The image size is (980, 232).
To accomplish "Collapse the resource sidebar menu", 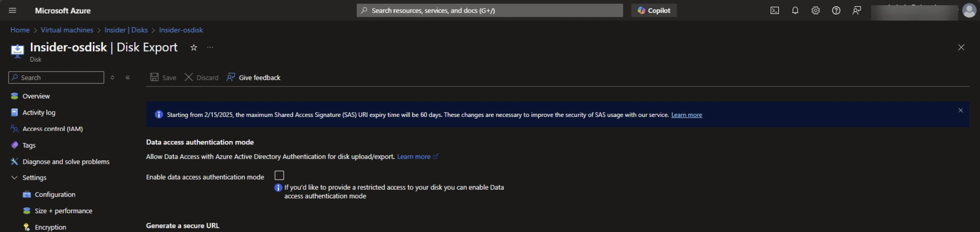I will (x=128, y=77).
